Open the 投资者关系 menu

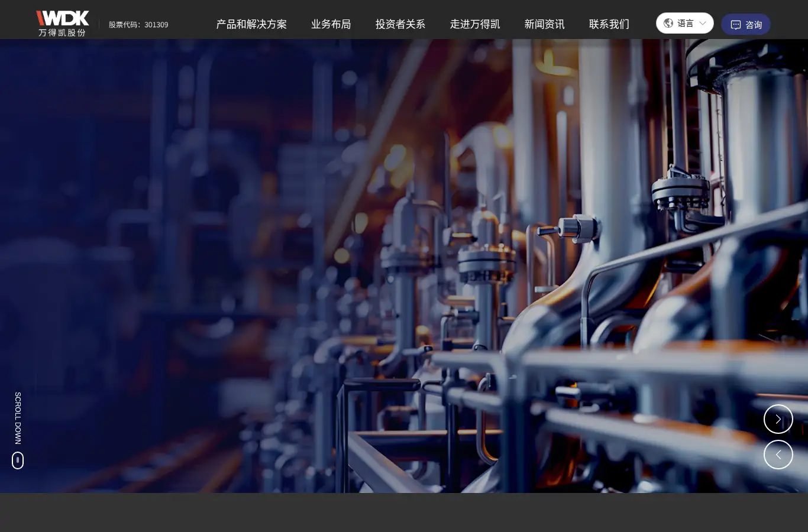[400, 24]
